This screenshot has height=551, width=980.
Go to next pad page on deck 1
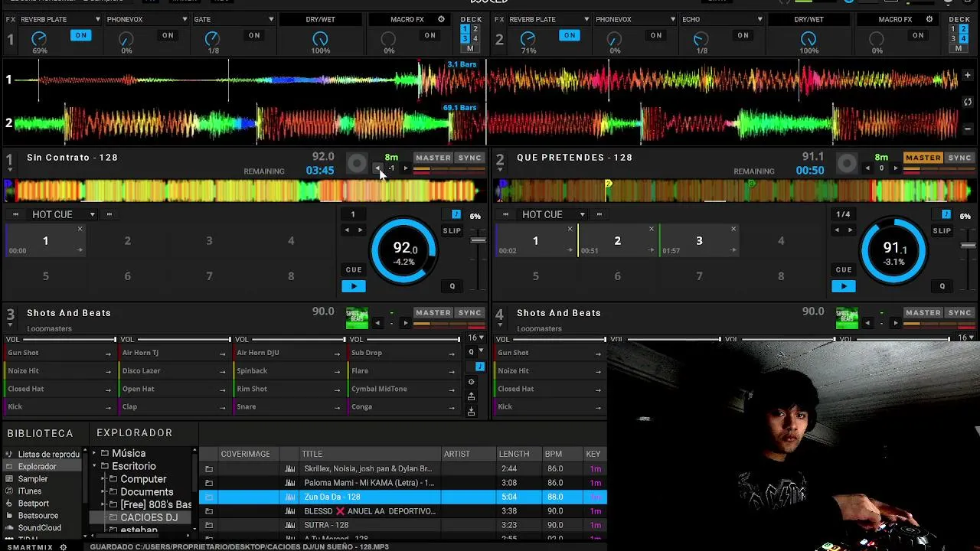pos(109,215)
